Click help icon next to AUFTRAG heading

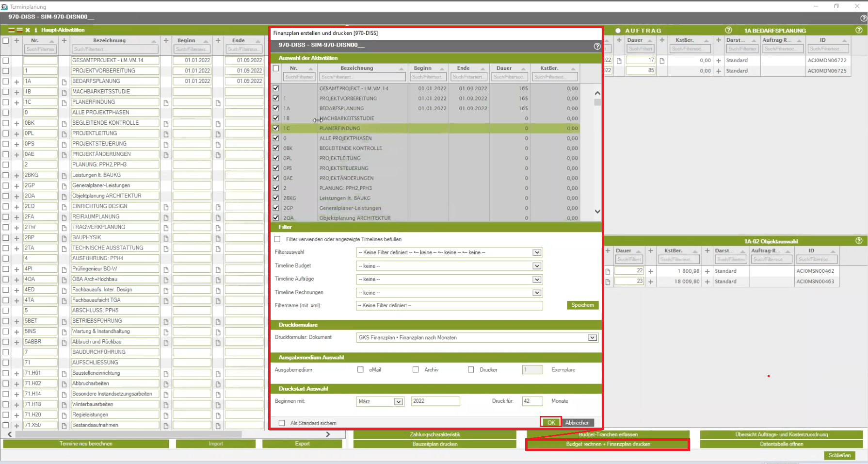[728, 30]
